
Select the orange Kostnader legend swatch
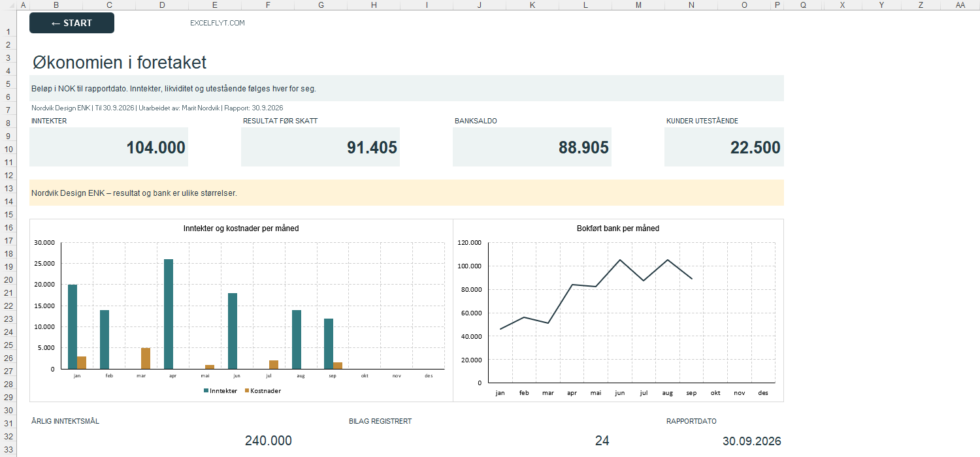(247, 390)
